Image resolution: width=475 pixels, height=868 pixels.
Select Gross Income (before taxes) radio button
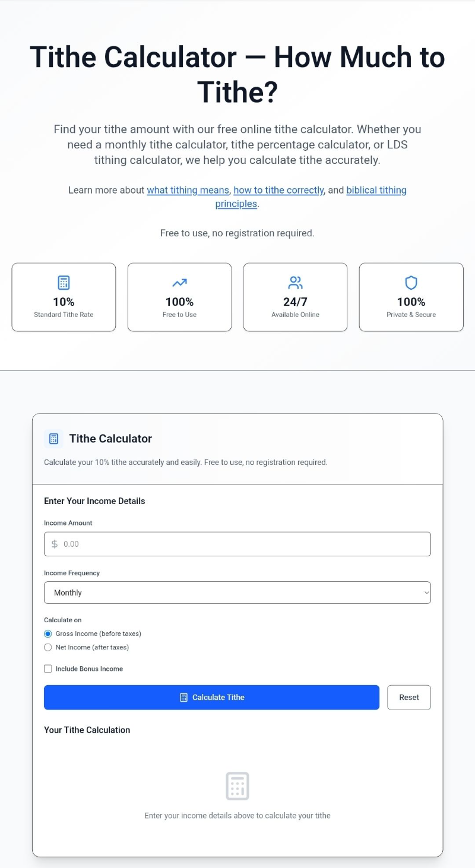click(48, 633)
